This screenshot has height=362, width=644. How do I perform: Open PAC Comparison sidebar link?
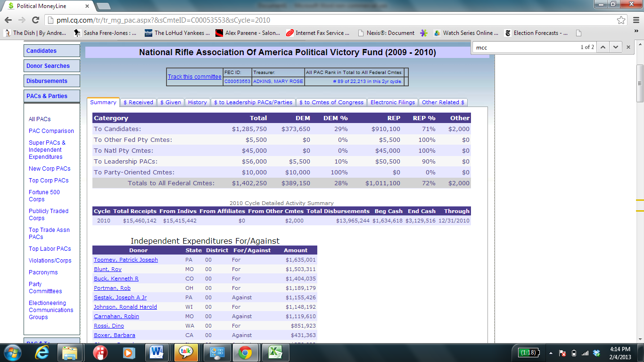[51, 131]
